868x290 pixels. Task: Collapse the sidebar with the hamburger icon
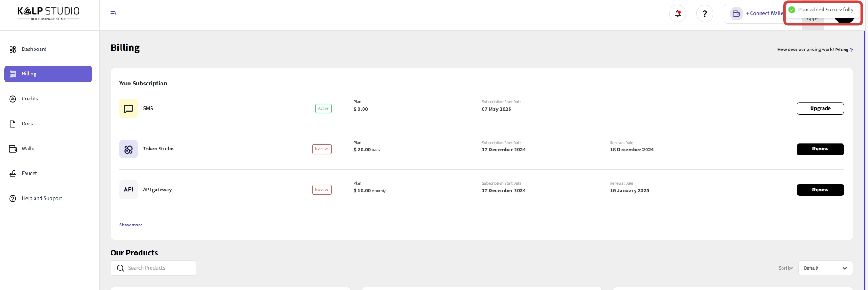113,14
